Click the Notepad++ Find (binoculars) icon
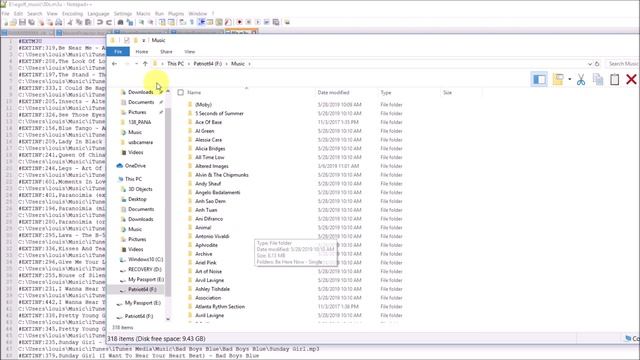Screen dimensions: 640x360 (120, 22)
